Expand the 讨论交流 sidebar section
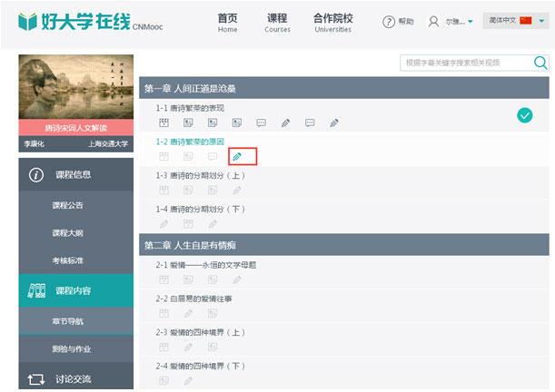 click(75, 378)
